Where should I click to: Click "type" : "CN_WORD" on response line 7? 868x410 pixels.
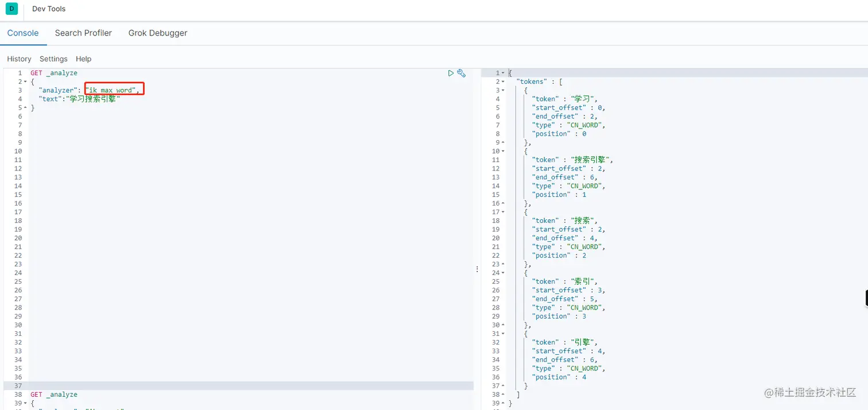[x=568, y=125]
